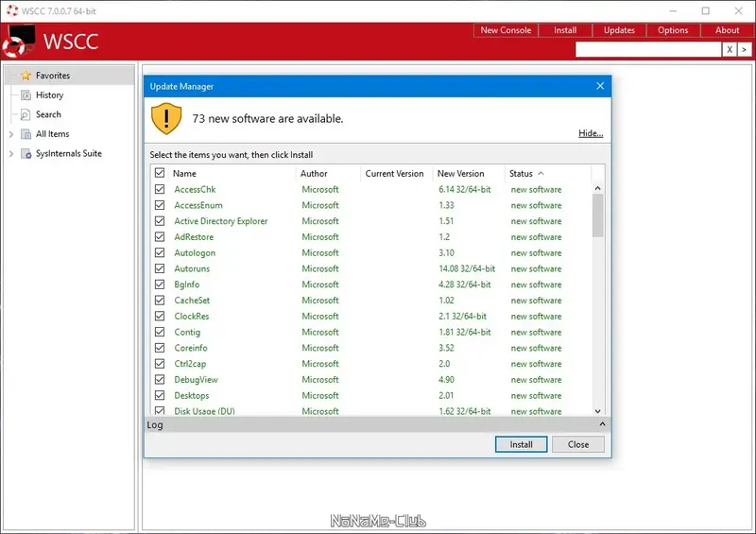Click the yellow warning shield icon
The height and width of the screenshot is (534, 756).
[x=166, y=119]
